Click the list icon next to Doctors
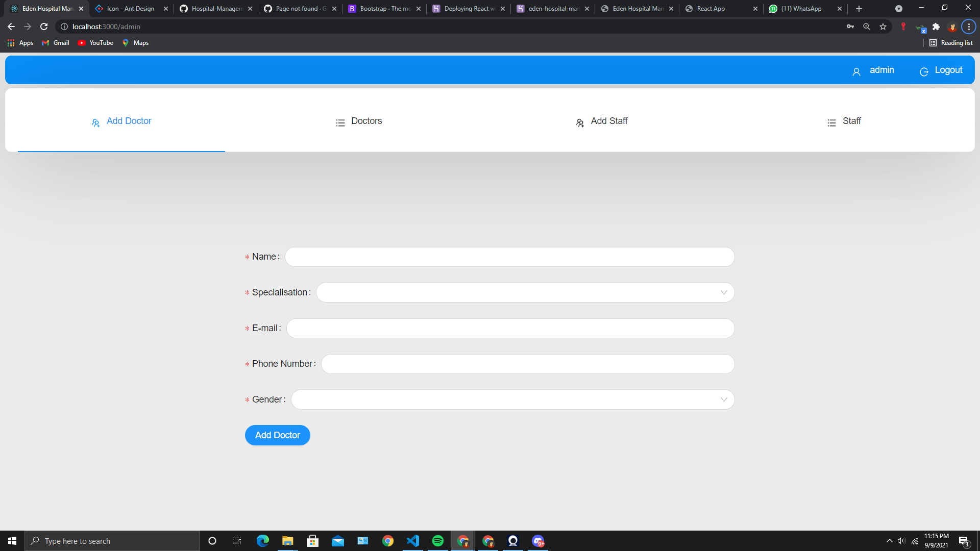The height and width of the screenshot is (551, 980). tap(340, 122)
